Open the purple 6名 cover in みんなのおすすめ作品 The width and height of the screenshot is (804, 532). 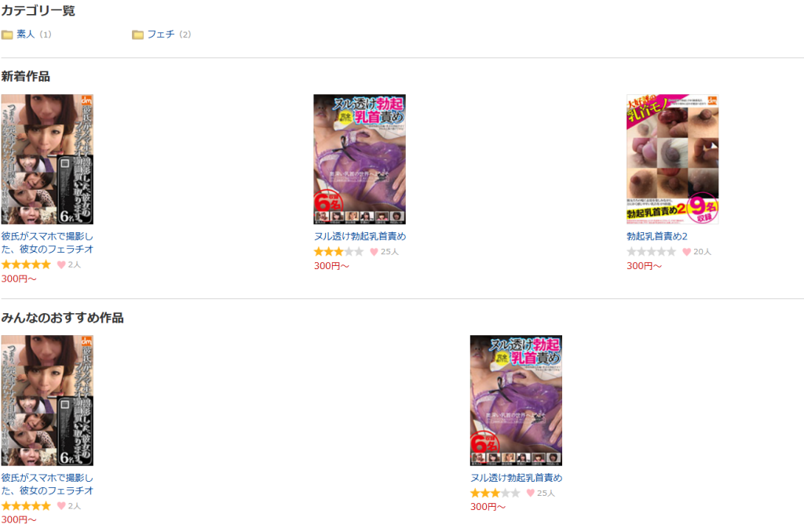pos(516,400)
